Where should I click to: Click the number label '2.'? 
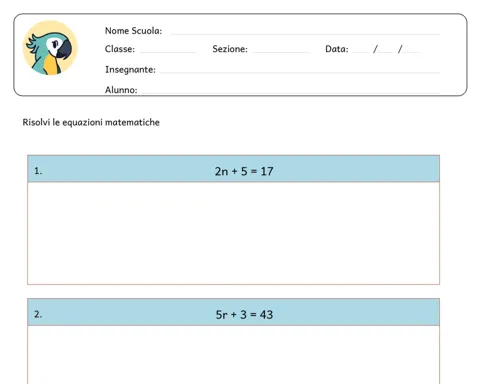coord(38,314)
